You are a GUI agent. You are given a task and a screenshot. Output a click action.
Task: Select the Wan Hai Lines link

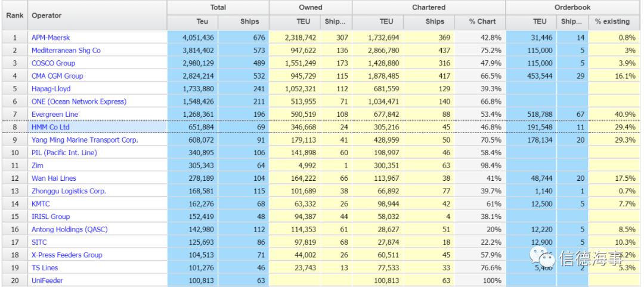tap(54, 178)
